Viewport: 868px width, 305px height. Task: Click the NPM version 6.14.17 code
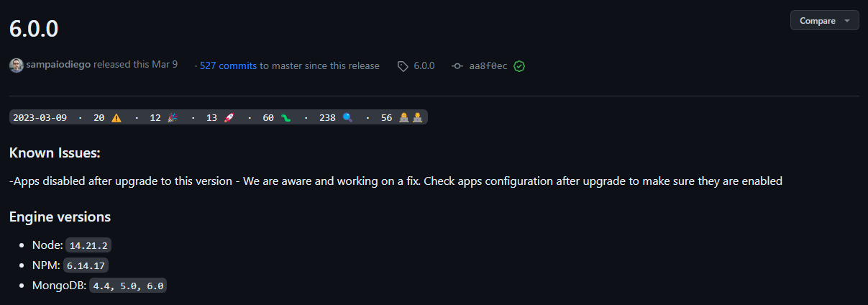(x=86, y=265)
